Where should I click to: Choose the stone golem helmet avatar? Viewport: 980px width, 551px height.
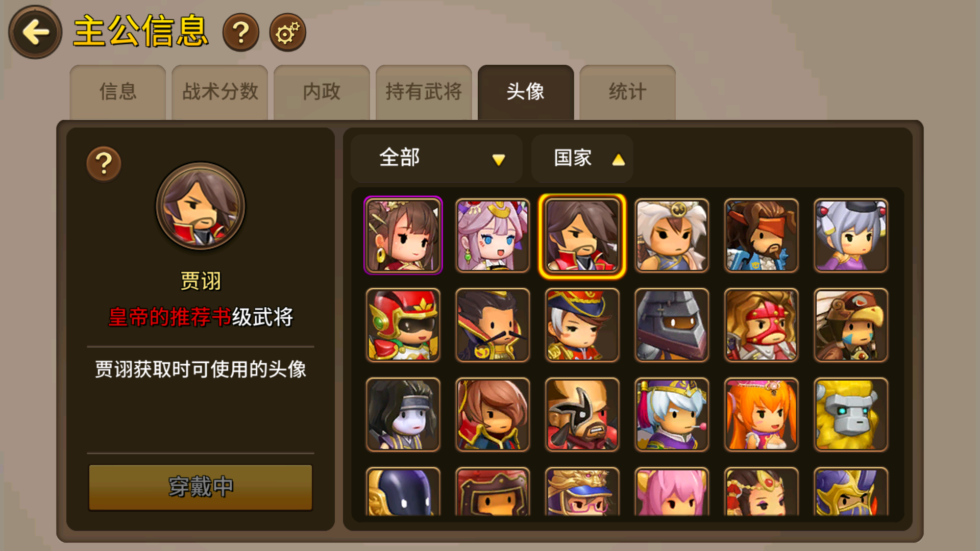(672, 325)
